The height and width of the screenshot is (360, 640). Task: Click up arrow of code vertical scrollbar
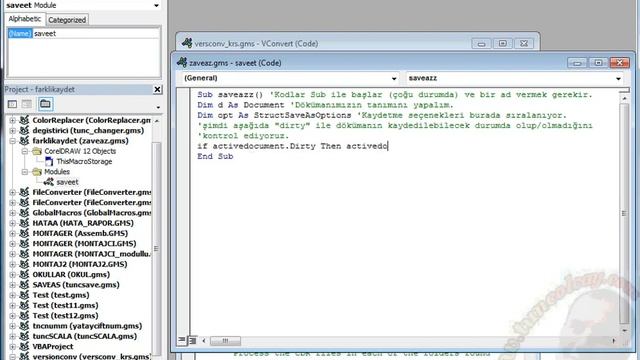(x=624, y=98)
